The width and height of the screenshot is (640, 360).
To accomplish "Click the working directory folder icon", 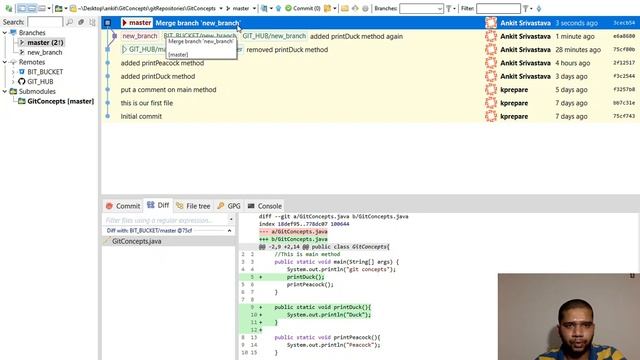I will point(73,9).
